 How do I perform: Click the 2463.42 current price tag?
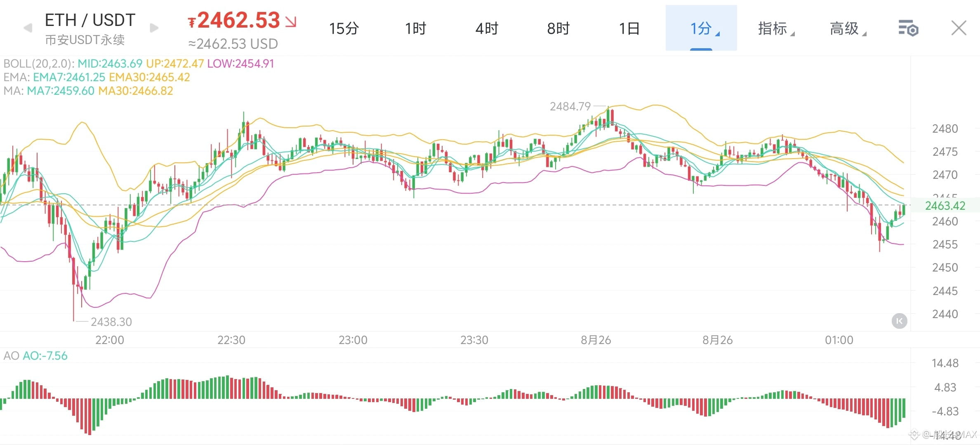945,206
